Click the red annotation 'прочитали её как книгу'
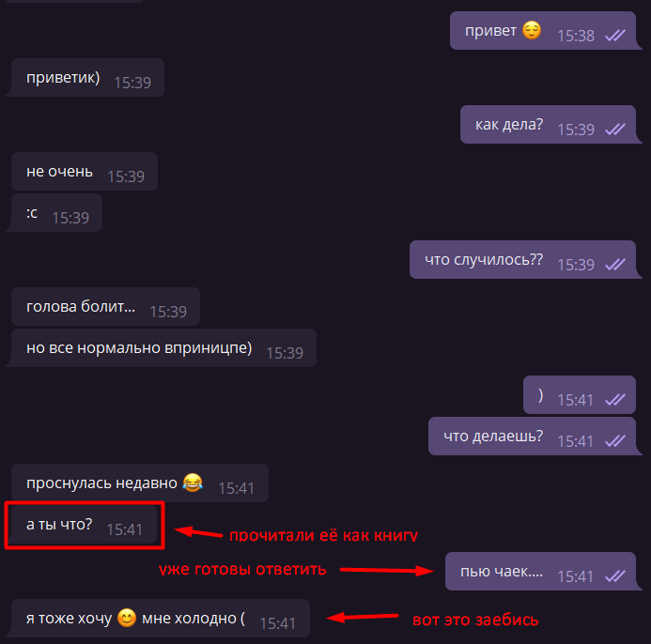 coord(323,535)
